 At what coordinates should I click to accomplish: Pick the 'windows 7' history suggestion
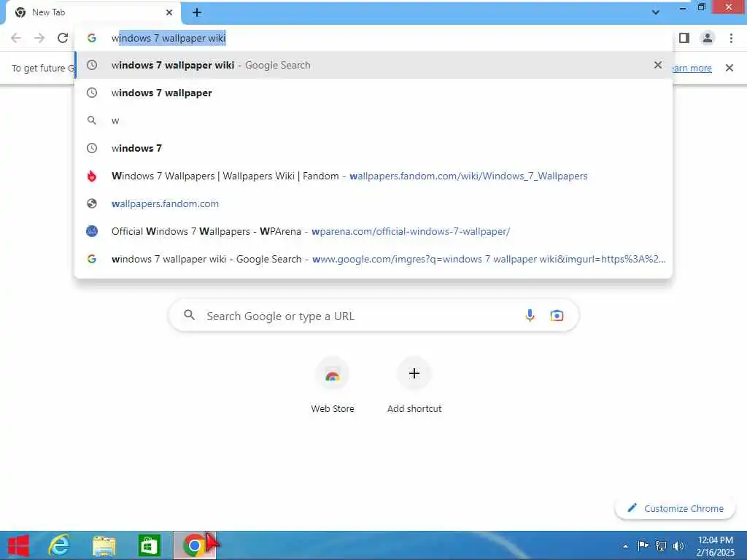coord(373,148)
